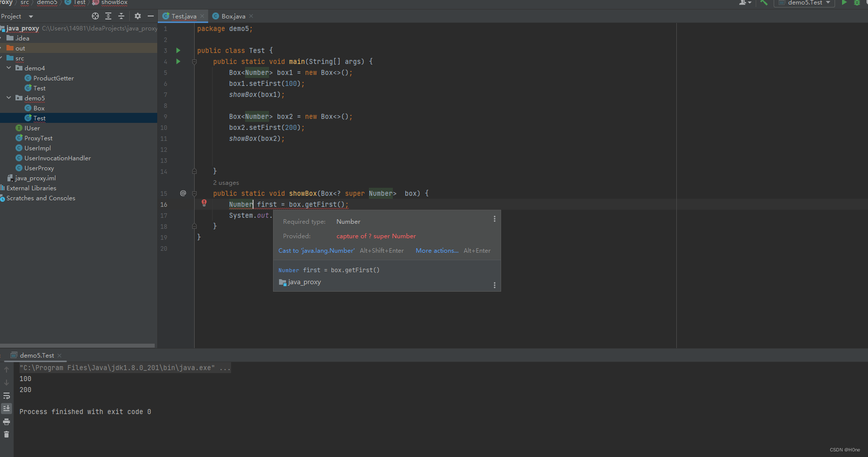This screenshot has width=868, height=457.
Task: Close the demo5.Test run tab
Action: [x=59, y=356]
